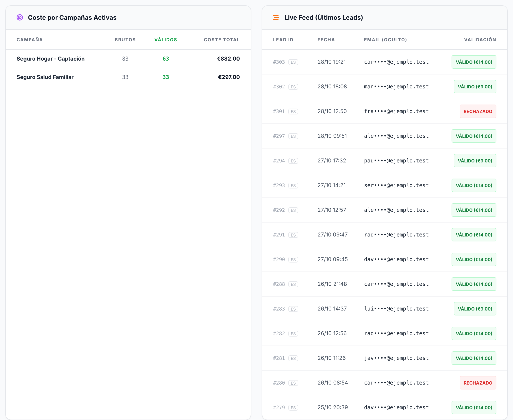Click lead ID #302
Screen dimensions: 513x420
(279, 87)
